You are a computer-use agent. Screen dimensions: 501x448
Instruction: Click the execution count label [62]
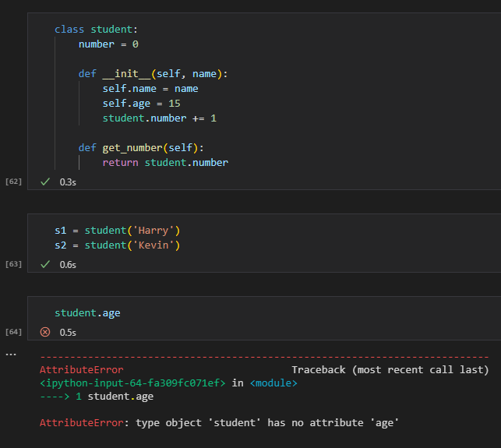click(13, 182)
